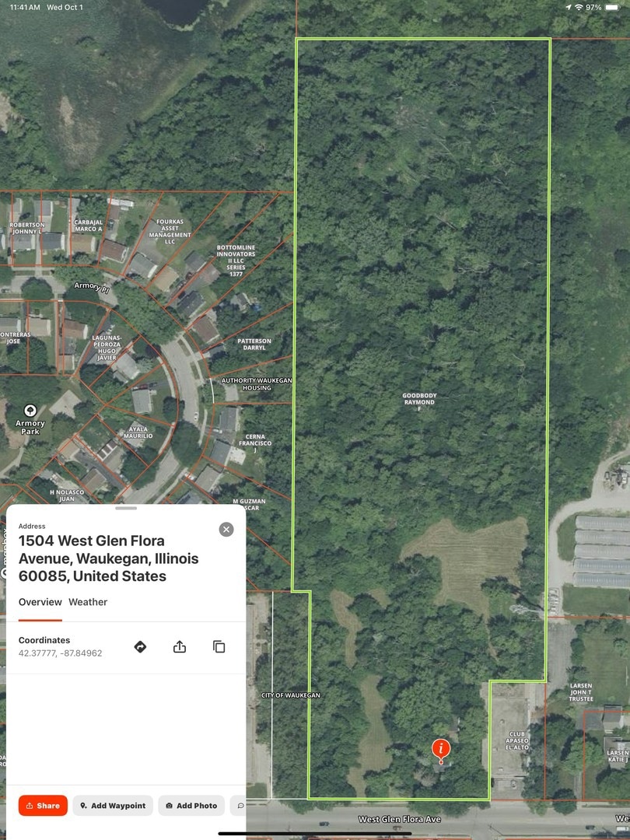Viewport: 630px width, 840px height.
Task: Copy coordinates with the duplicate icon
Action: click(x=219, y=646)
